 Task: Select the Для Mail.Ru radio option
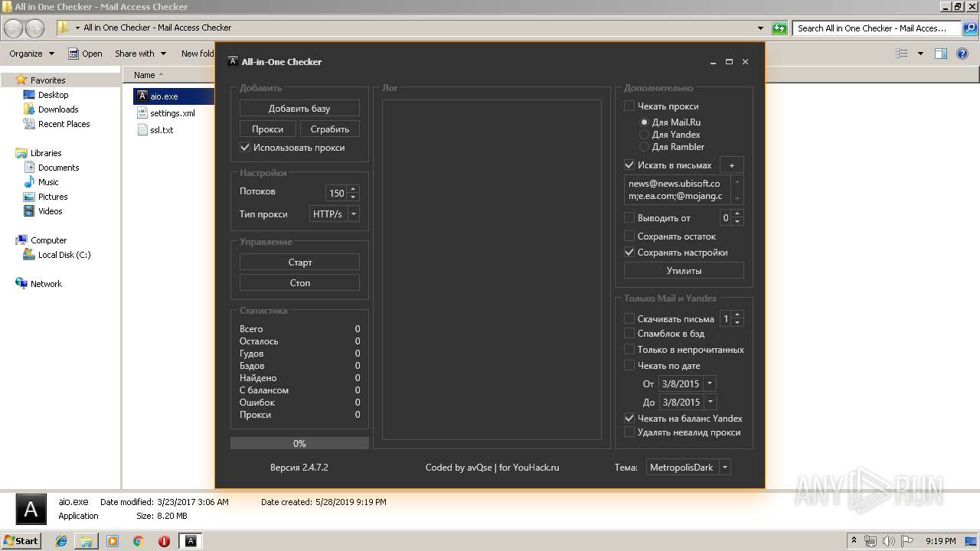[644, 122]
